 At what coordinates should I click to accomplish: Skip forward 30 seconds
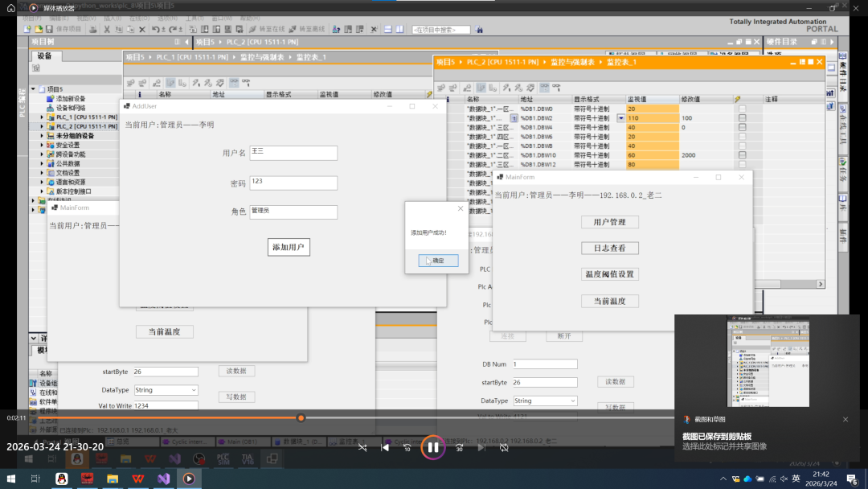click(x=459, y=447)
